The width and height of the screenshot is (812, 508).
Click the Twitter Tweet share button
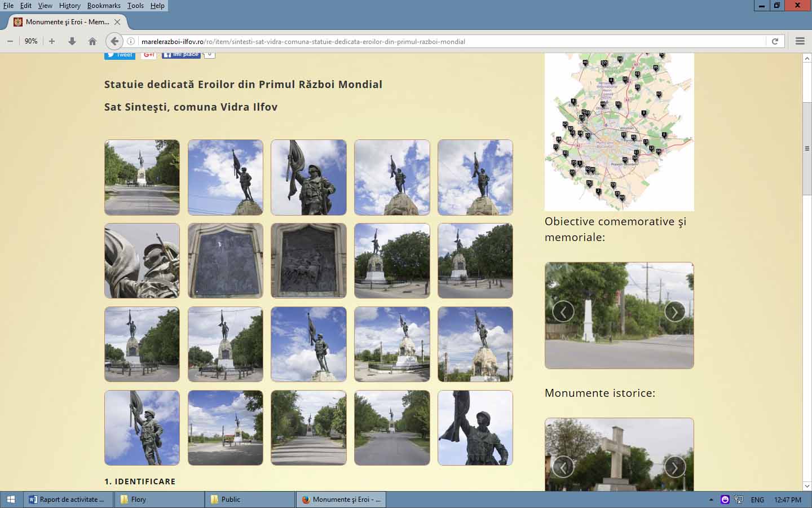(120, 55)
